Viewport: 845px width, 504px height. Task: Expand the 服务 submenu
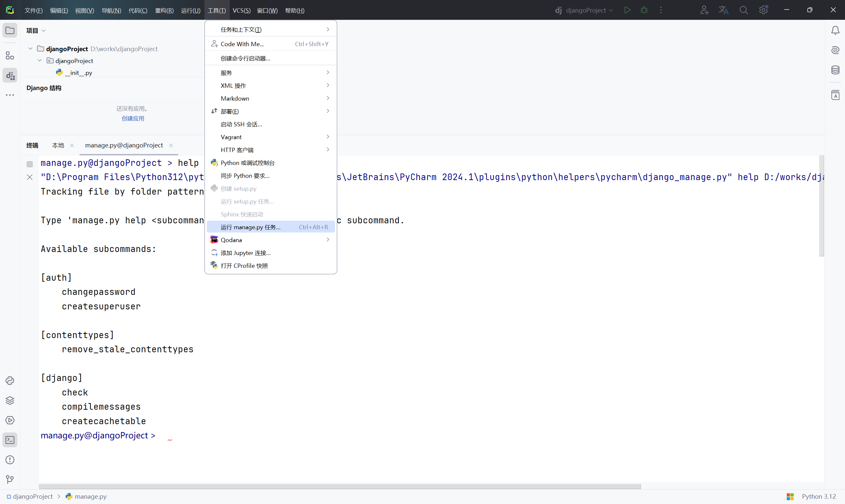[270, 73]
